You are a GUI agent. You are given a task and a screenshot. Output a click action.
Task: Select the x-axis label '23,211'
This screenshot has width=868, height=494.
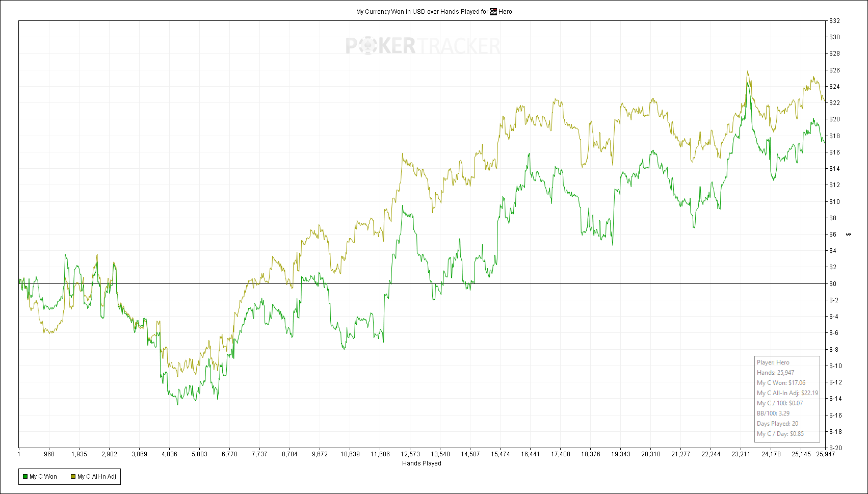pos(741,454)
